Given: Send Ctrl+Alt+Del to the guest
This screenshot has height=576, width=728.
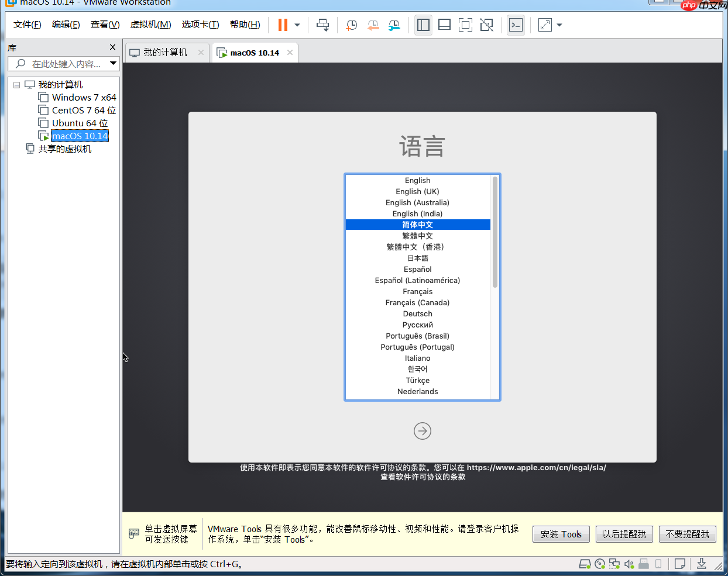Looking at the screenshot, I should coord(322,25).
